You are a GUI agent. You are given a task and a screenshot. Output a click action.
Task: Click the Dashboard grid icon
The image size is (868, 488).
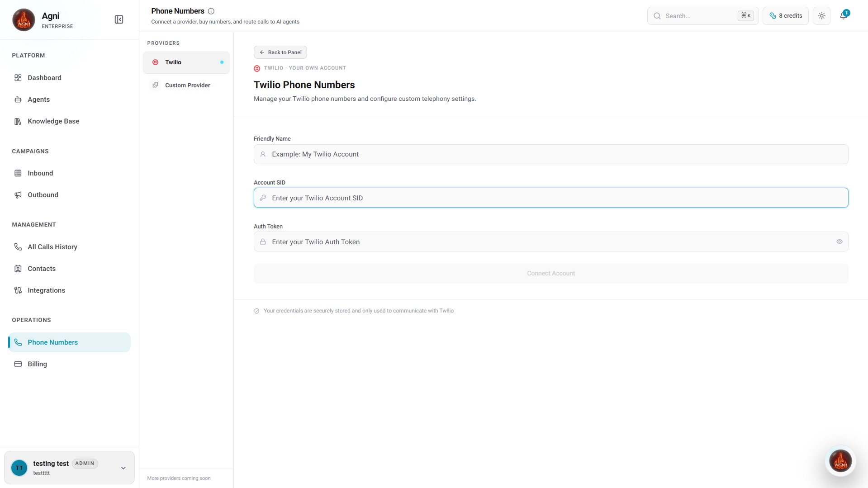[x=18, y=78]
